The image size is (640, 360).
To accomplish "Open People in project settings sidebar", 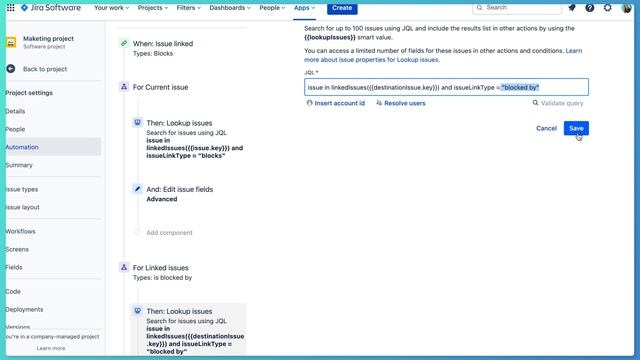I will [15, 129].
